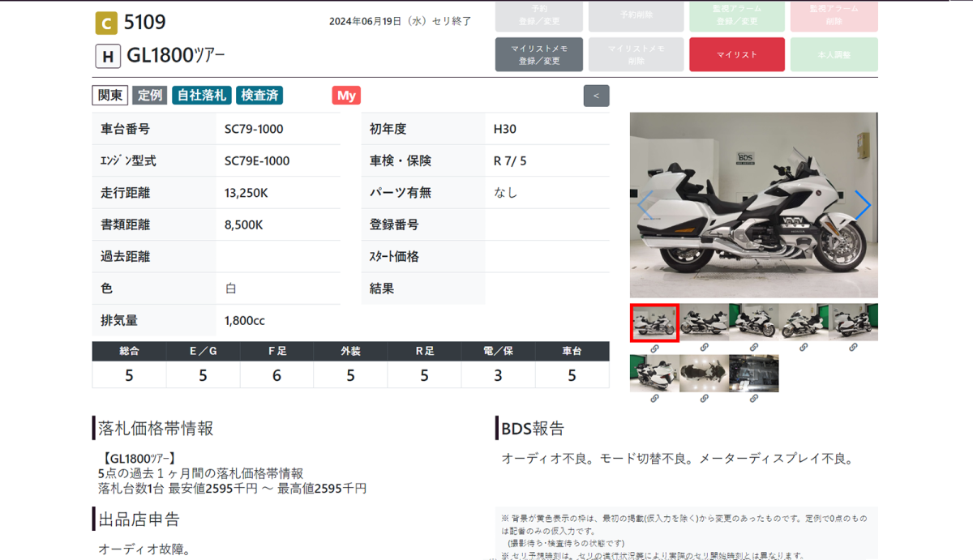Viewport: 973px width, 560px height.
Task: Click the ｽﾀｰﾄ価格 label
Action: click(394, 256)
